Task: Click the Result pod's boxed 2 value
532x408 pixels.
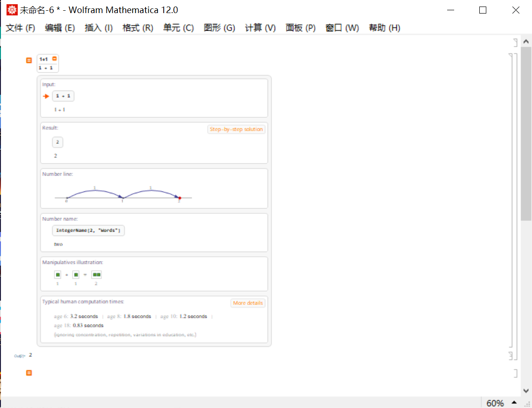Action: click(57, 142)
